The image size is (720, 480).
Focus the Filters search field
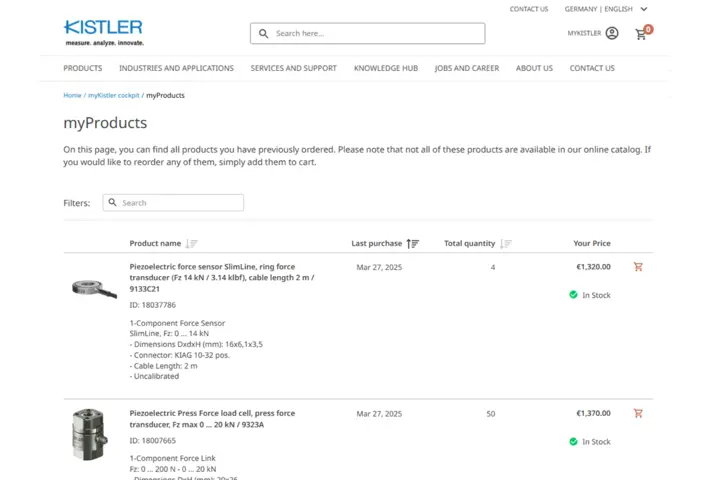tap(180, 203)
